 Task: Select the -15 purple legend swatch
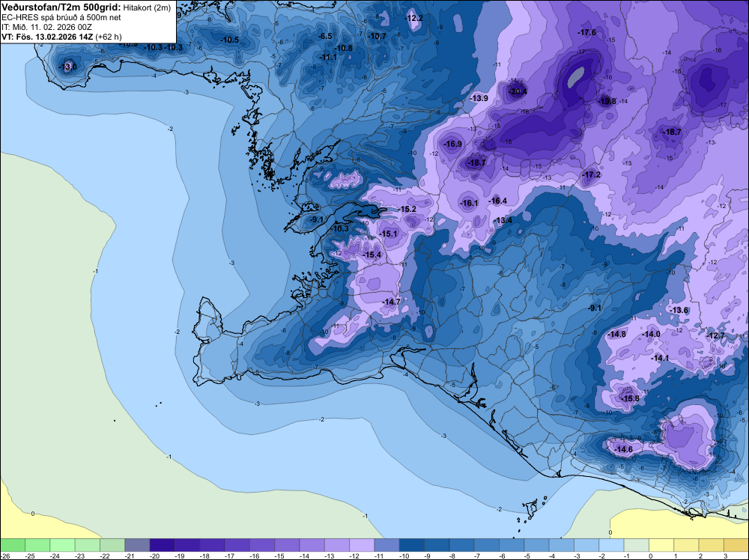[x=287, y=545]
